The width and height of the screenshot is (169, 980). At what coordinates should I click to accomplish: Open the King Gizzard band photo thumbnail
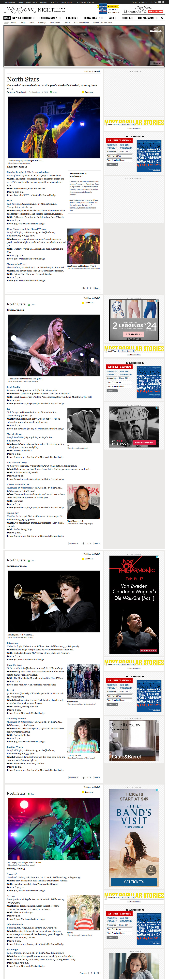[84, 246]
